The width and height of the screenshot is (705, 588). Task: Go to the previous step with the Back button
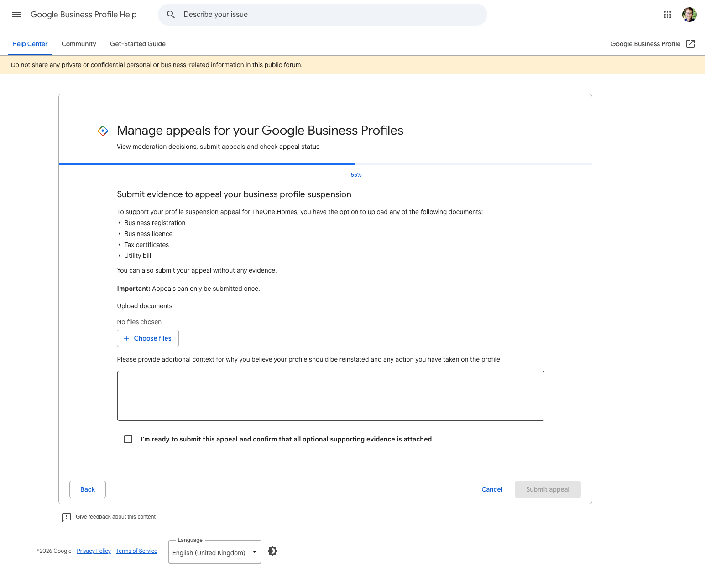click(x=88, y=489)
